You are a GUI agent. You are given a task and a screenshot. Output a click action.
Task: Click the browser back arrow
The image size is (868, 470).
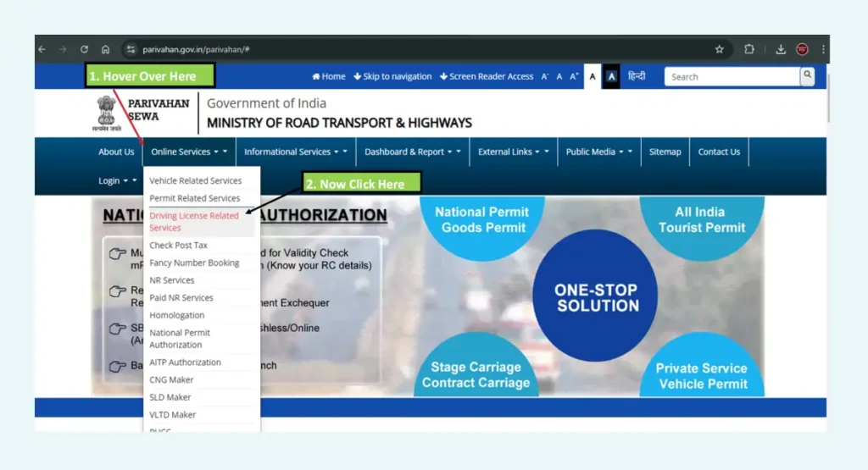pos(42,49)
